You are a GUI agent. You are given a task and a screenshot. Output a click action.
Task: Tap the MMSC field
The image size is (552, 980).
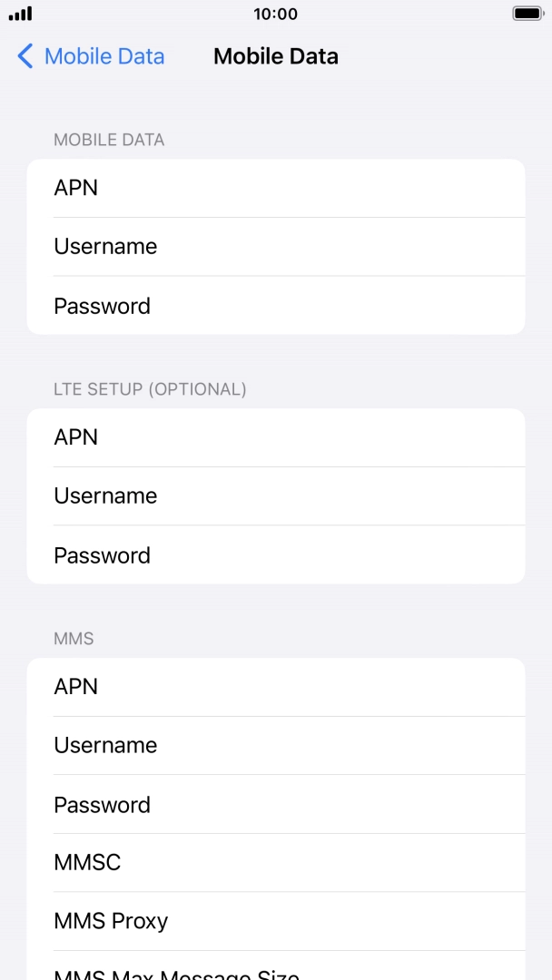pos(276,862)
